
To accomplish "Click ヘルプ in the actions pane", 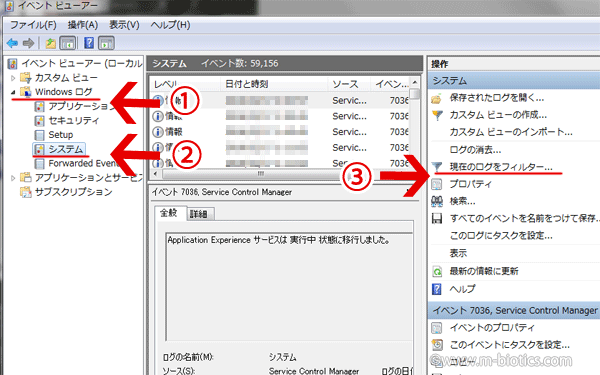I will pyautogui.click(x=462, y=289).
